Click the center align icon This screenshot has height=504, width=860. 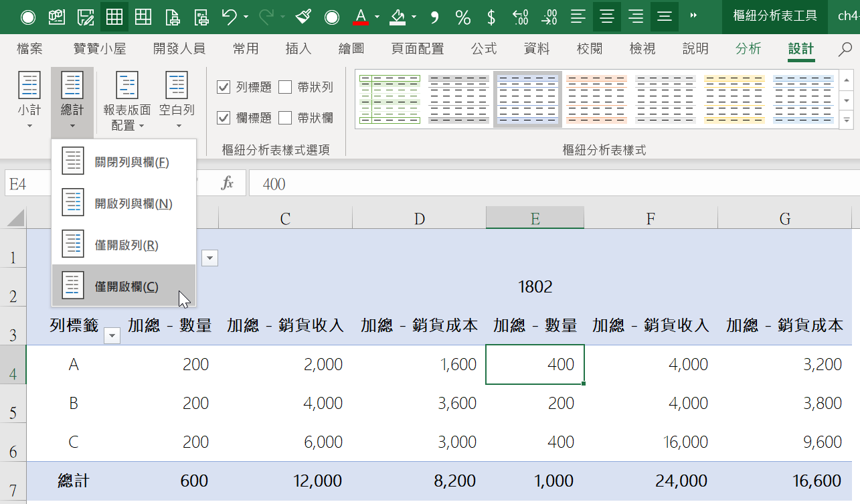tap(607, 17)
